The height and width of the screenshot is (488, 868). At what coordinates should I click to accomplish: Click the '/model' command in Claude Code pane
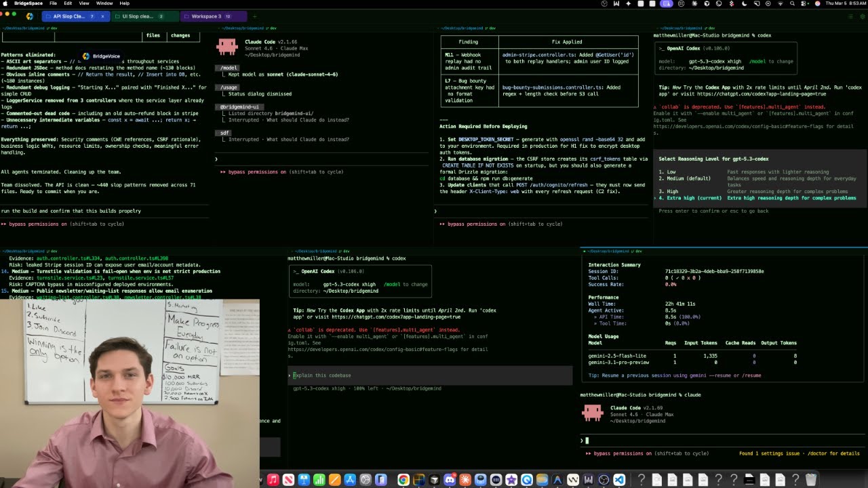pyautogui.click(x=229, y=68)
